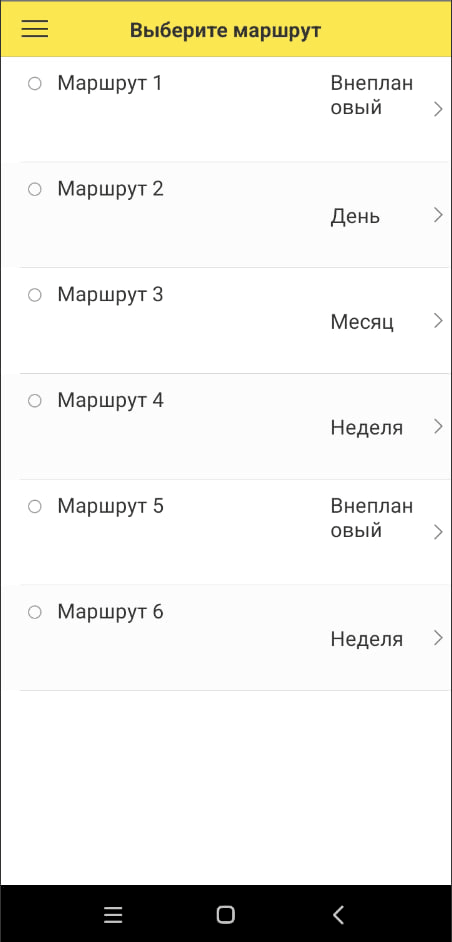Click the Выберите маршрут header title

click(x=225, y=30)
